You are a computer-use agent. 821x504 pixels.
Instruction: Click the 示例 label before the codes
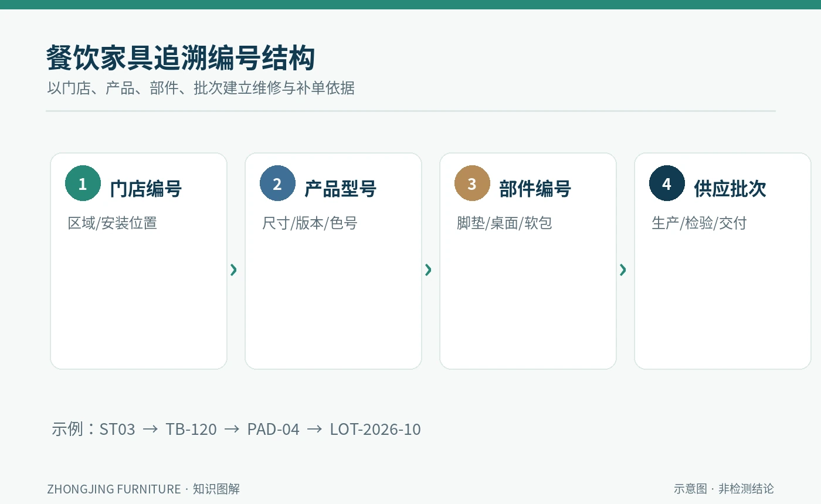[x=68, y=429]
